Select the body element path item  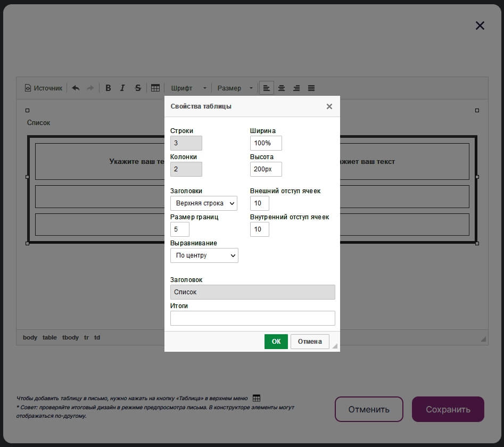30,337
